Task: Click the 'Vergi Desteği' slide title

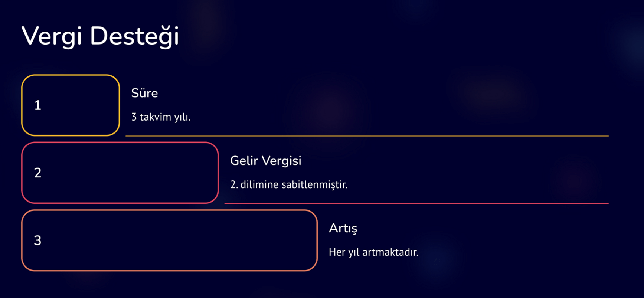Action: (100, 36)
